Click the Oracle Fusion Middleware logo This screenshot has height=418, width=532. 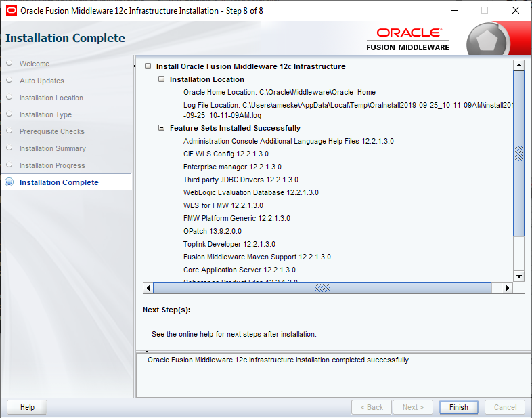408,40
